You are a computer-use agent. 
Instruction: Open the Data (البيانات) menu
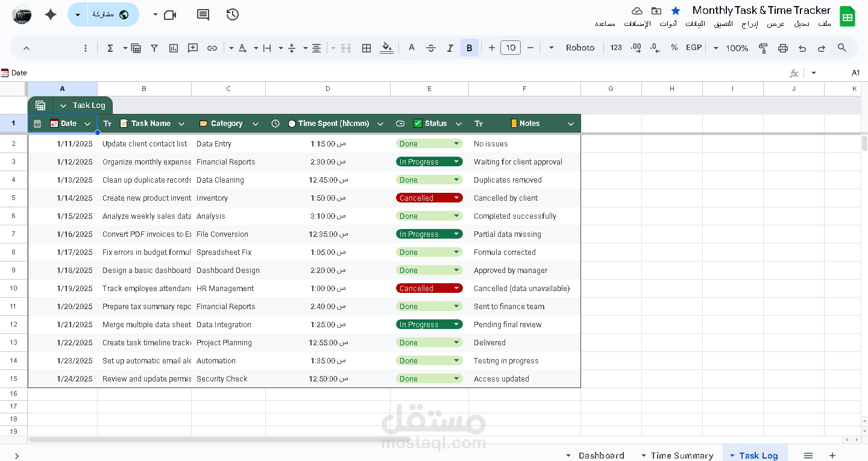(695, 24)
